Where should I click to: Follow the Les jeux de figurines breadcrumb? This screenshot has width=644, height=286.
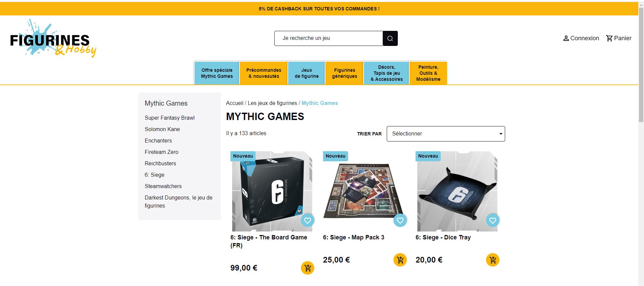[272, 103]
